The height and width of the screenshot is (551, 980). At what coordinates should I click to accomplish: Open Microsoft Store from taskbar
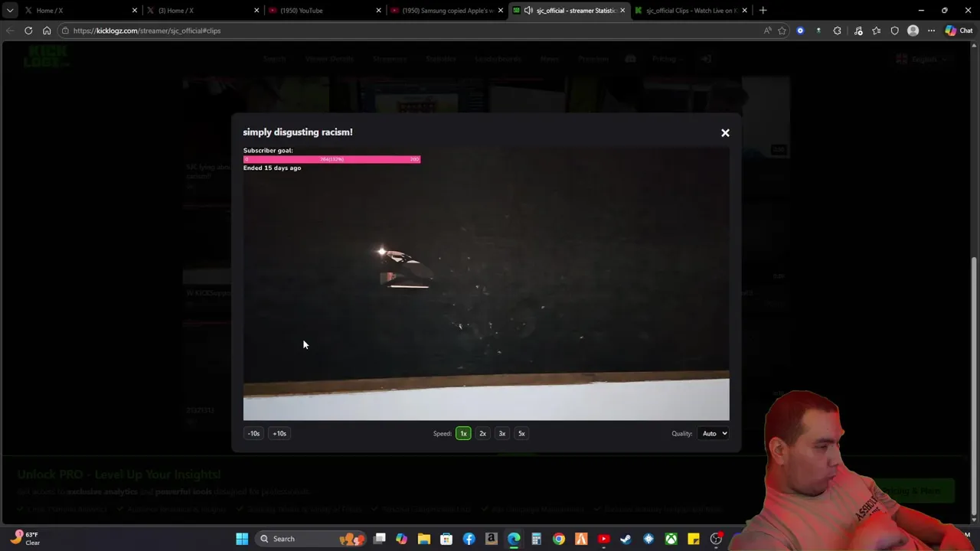coord(446,539)
